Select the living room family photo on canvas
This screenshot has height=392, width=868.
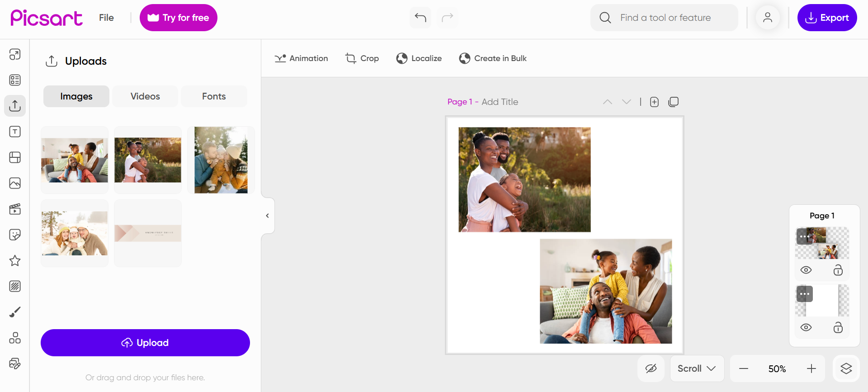pos(606,291)
